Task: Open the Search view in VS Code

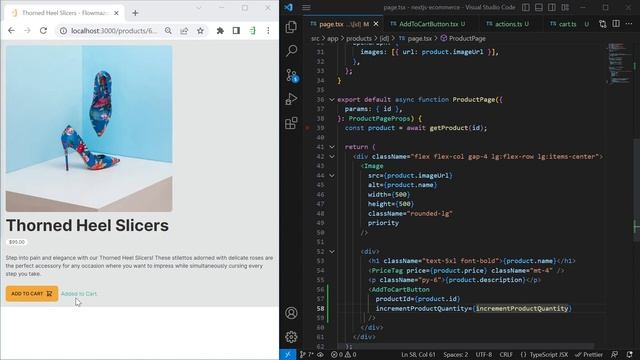Action: coord(291,51)
